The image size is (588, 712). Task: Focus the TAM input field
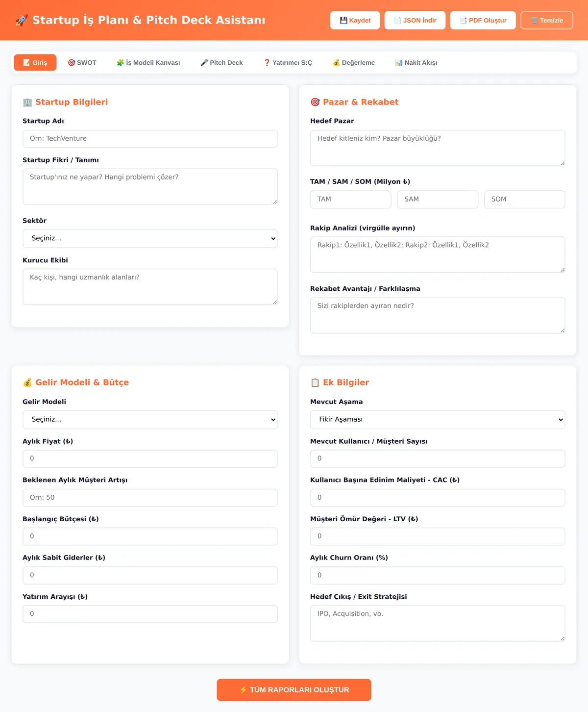click(x=351, y=200)
